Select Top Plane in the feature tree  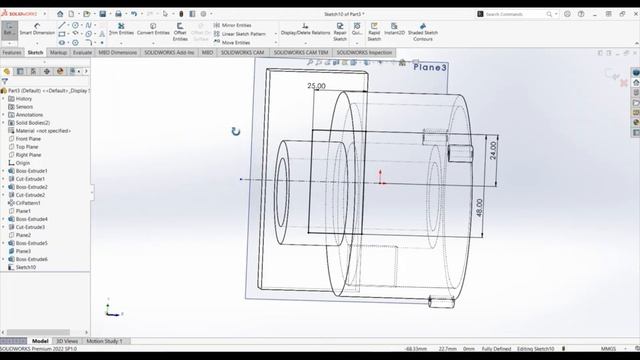[x=23, y=147]
